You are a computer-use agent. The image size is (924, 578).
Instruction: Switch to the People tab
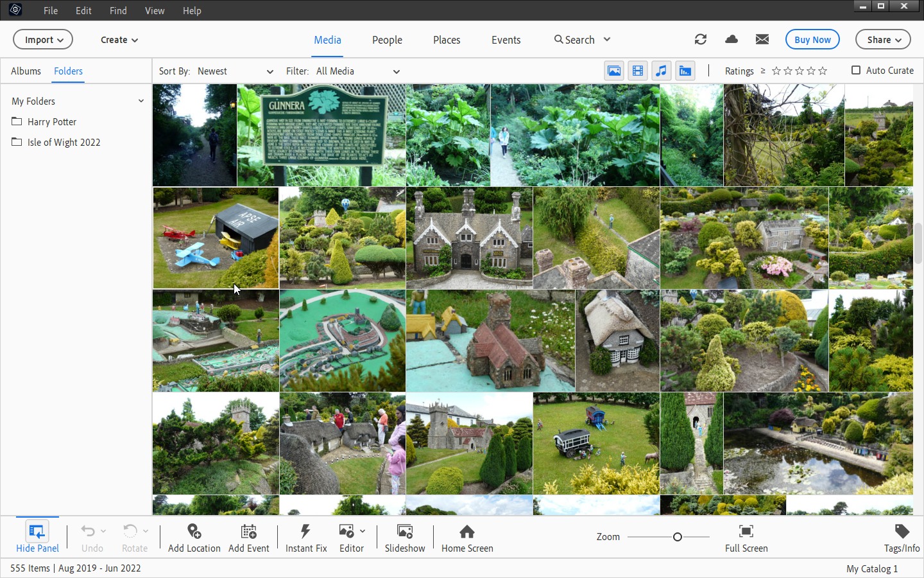(387, 40)
